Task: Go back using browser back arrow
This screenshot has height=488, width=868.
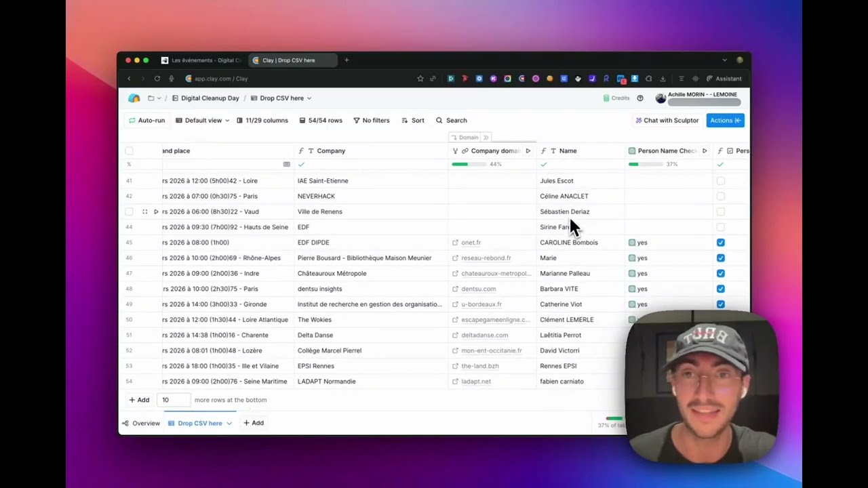Action: [x=129, y=79]
